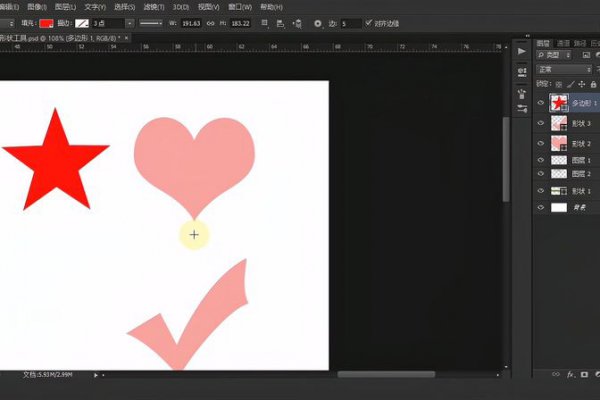The image size is (600, 400).
Task: Click the pixel layer filter icon
Action: 586,56
